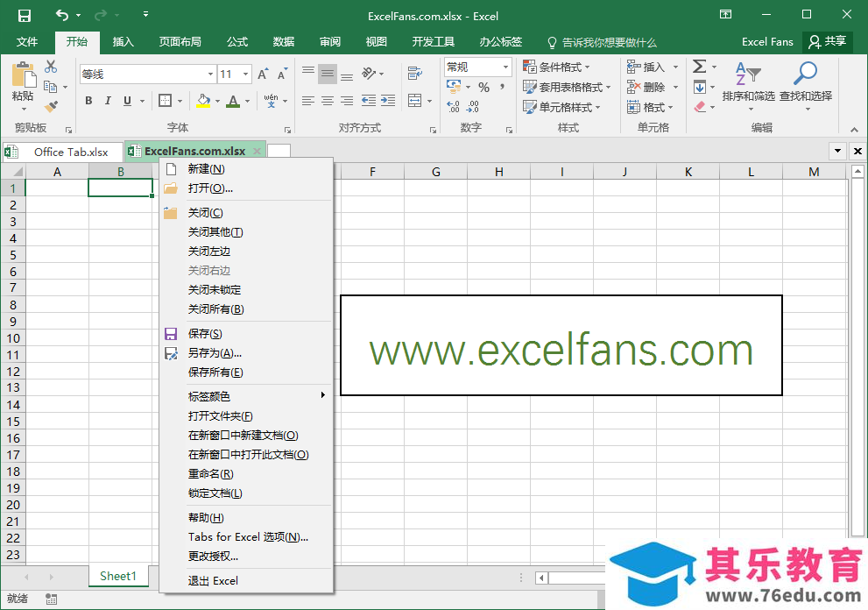This screenshot has height=610, width=868.
Task: Click the decrease indent icon
Action: tap(368, 100)
